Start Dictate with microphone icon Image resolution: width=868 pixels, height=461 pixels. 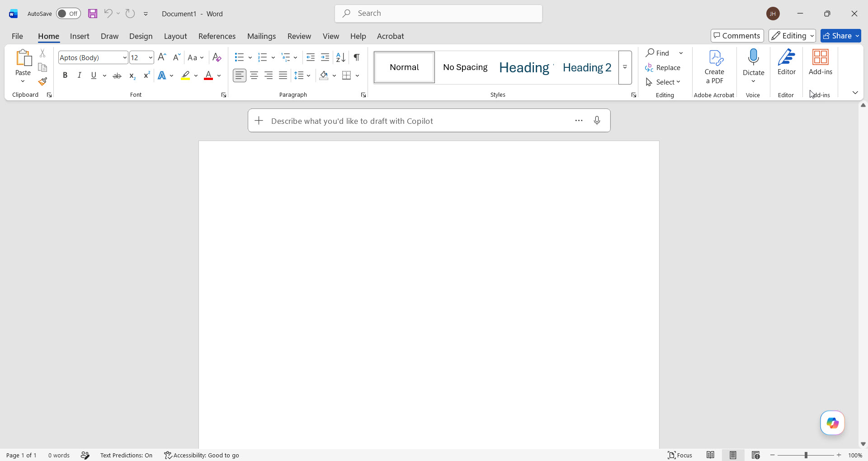(x=754, y=57)
